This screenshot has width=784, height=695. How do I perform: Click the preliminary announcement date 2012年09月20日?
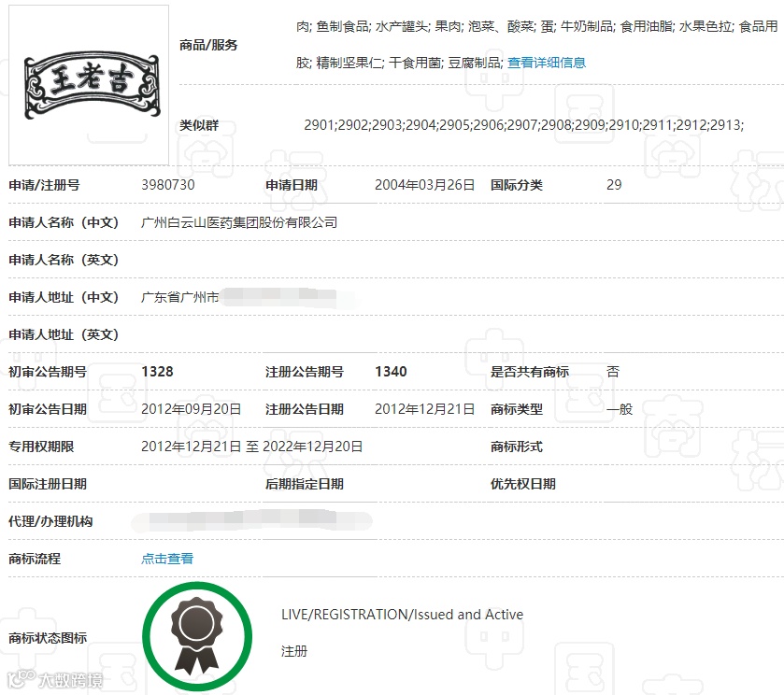pyautogui.click(x=191, y=409)
